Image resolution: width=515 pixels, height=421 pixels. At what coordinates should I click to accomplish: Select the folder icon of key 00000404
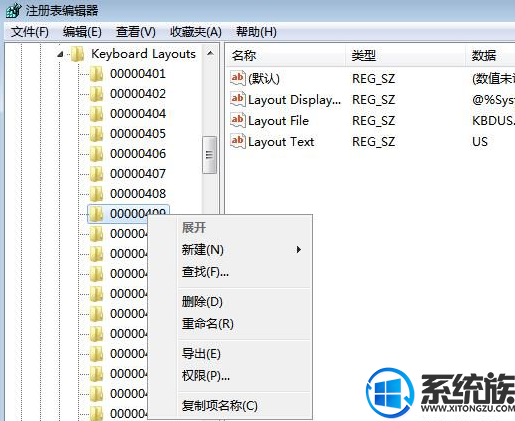click(97, 114)
